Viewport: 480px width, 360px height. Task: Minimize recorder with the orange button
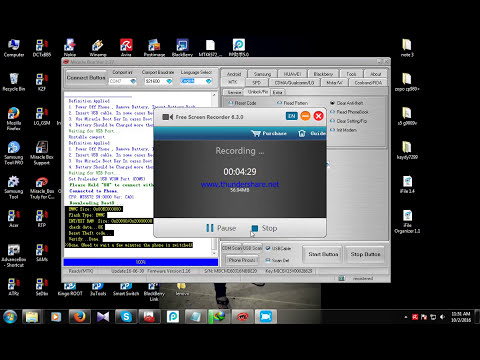point(305,116)
